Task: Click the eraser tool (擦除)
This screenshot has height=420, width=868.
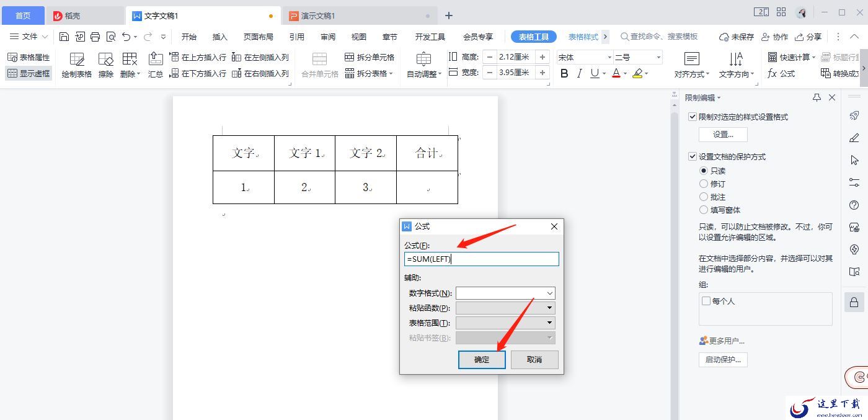Action: point(106,65)
